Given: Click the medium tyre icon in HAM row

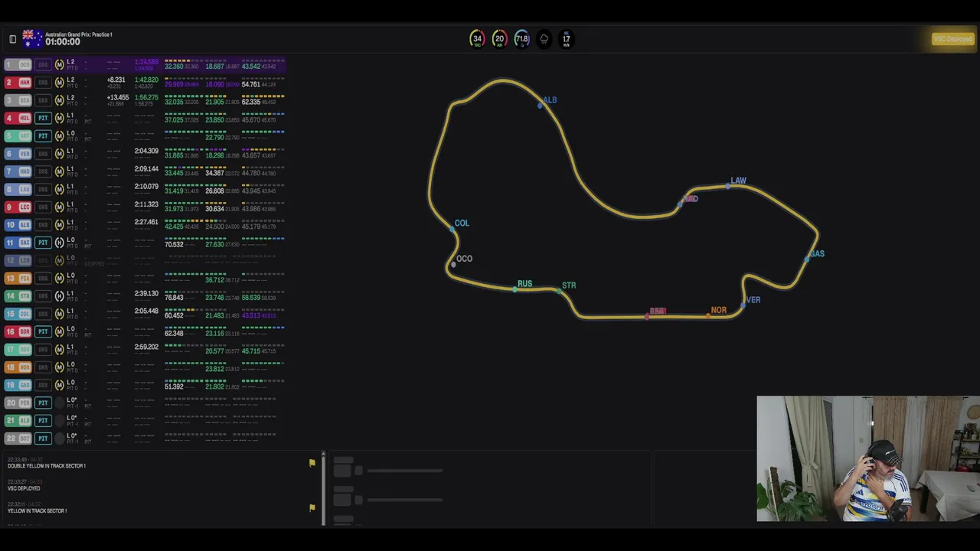Looking at the screenshot, I should pos(60,83).
